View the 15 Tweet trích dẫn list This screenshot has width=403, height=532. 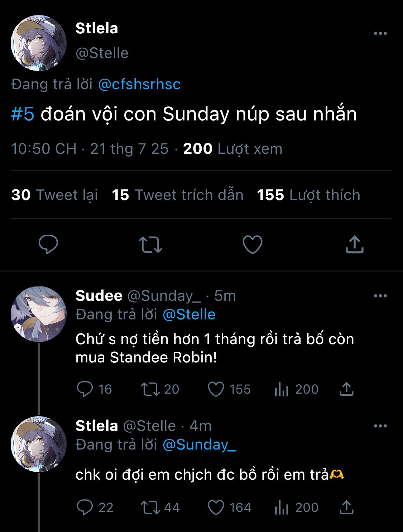tap(178, 195)
